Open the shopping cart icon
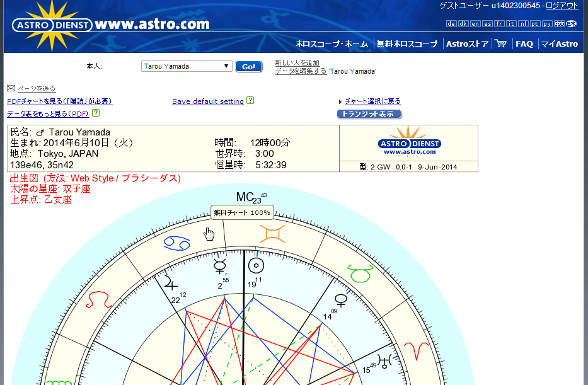 501,43
